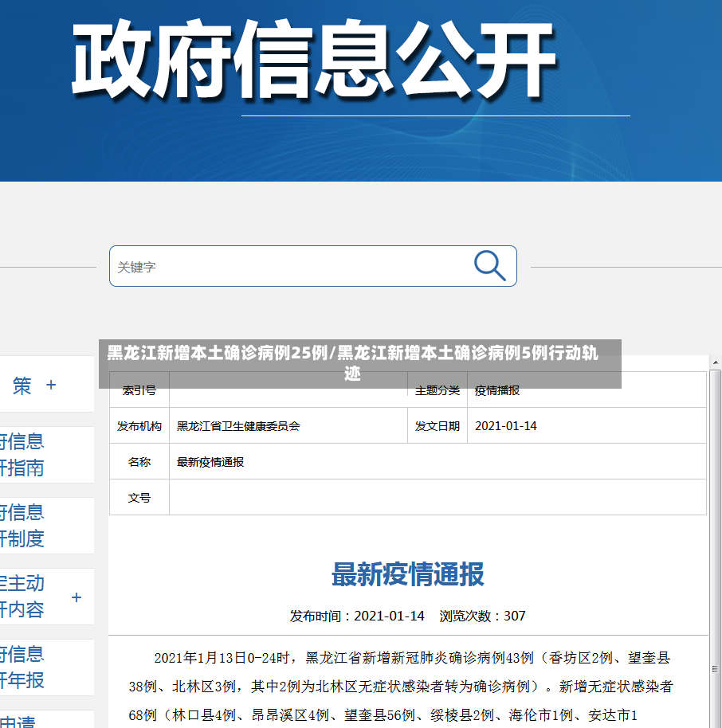Click the 索引号 label cell
This screenshot has height=728, width=722.
coord(139,390)
